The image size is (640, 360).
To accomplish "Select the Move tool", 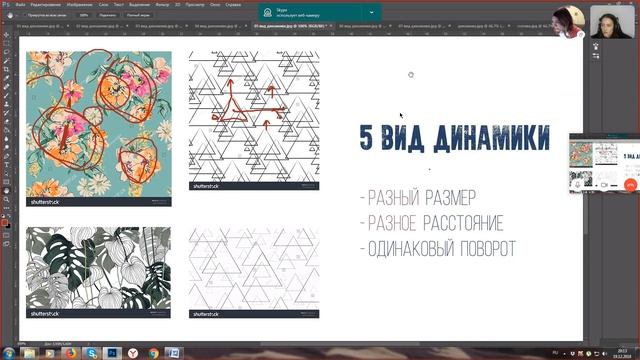I will coord(6,35).
